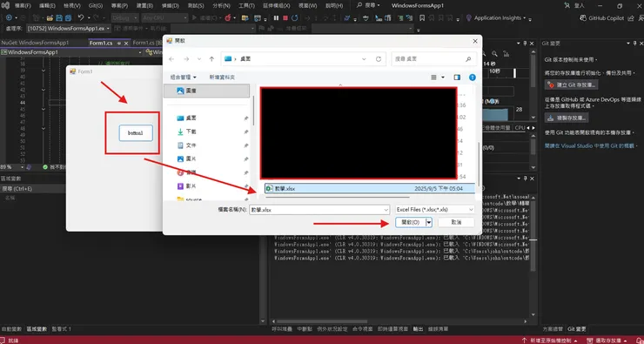
Task: Switch to the 輸出 output tab
Action: (x=418, y=329)
